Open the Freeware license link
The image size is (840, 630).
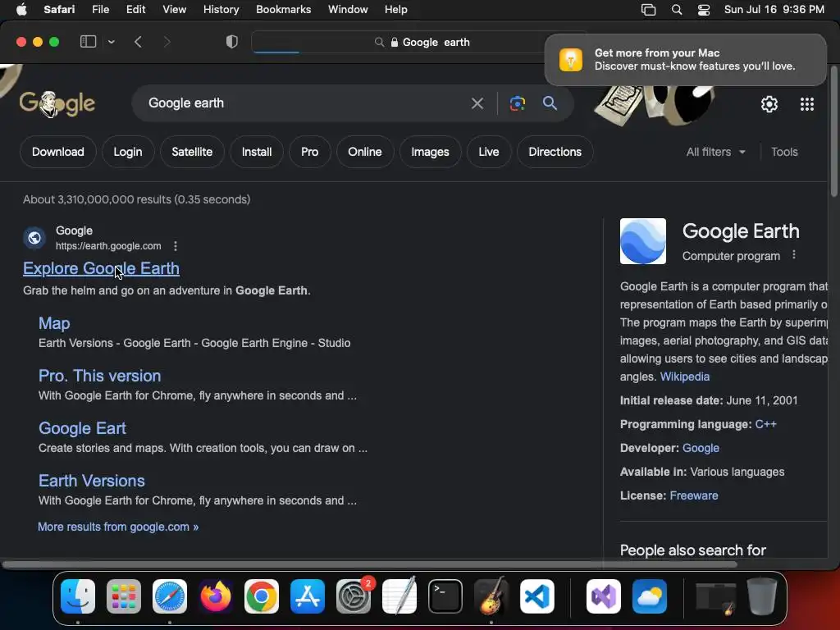point(694,495)
